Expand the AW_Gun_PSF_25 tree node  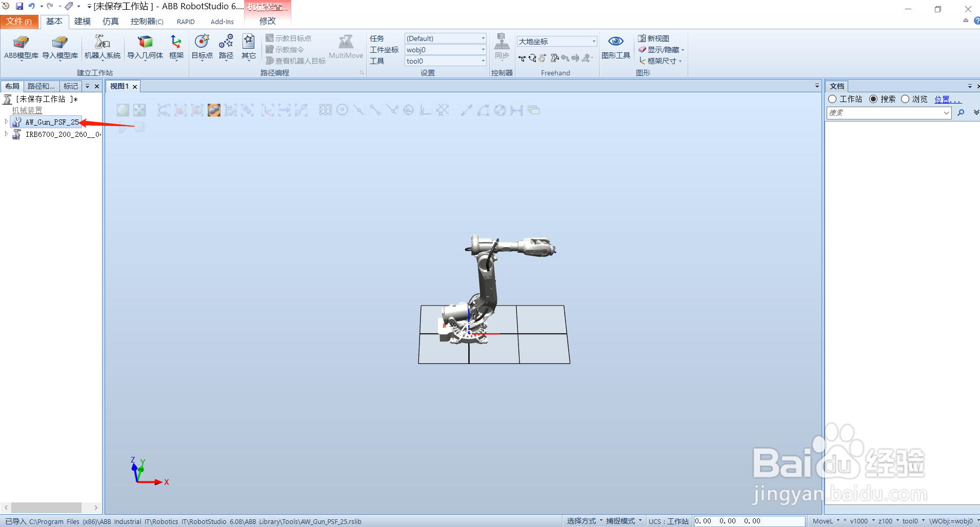point(6,122)
